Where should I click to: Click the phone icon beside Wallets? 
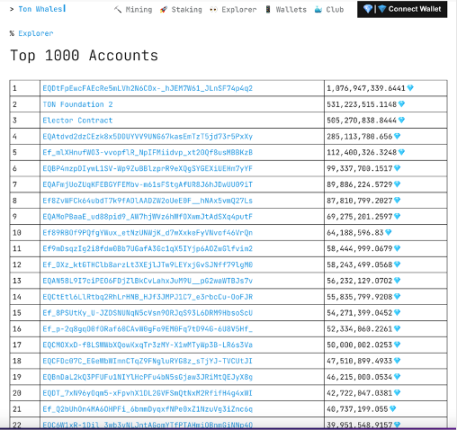coord(268,9)
